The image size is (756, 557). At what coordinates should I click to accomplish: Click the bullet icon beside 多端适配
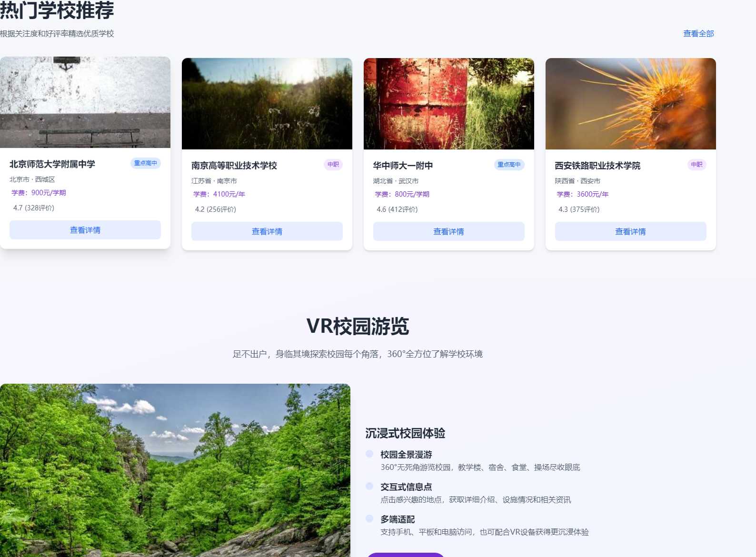pos(369,518)
